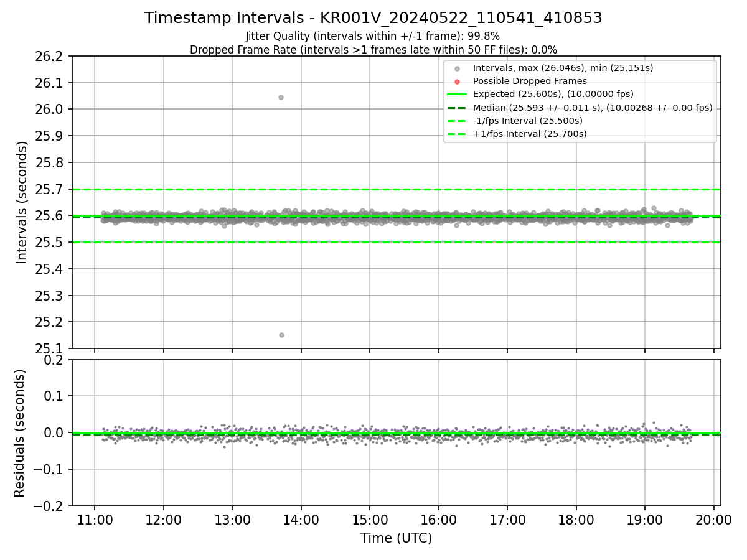
Task: Click the '19:00' x-axis tick label
Action: pyautogui.click(x=644, y=520)
